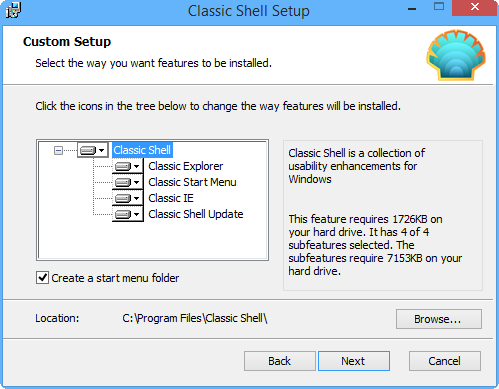
Task: Click the Classic Explorer feature drive icon
Action: pos(123,166)
